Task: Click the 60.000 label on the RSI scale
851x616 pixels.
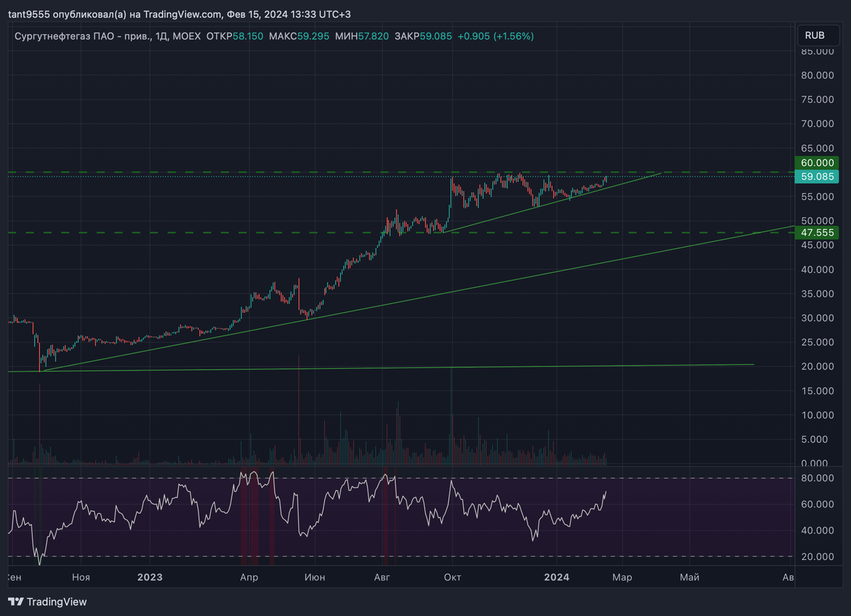Action: pos(816,505)
